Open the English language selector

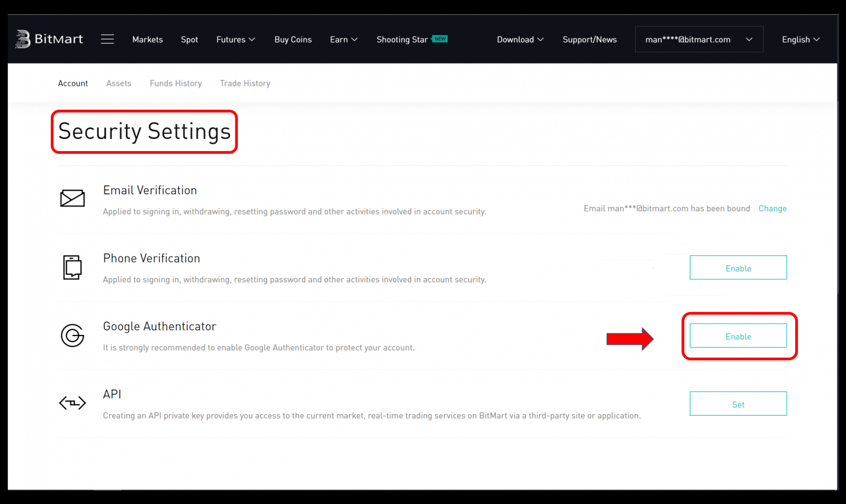tap(800, 39)
